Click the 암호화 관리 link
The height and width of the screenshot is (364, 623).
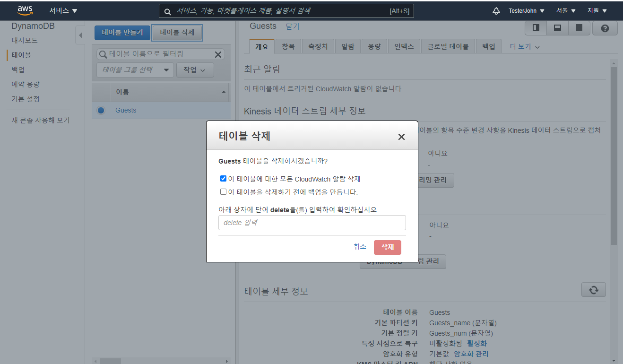471,354
